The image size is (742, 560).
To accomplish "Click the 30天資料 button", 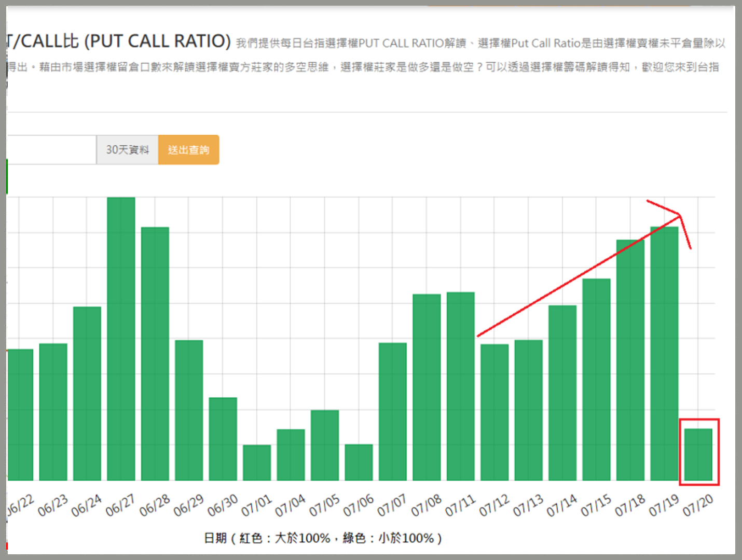I will (127, 150).
